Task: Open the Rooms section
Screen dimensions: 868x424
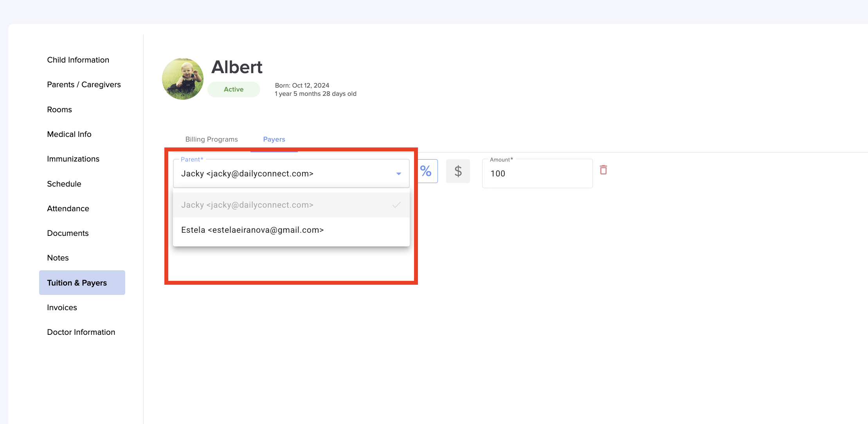Action: pos(59,110)
